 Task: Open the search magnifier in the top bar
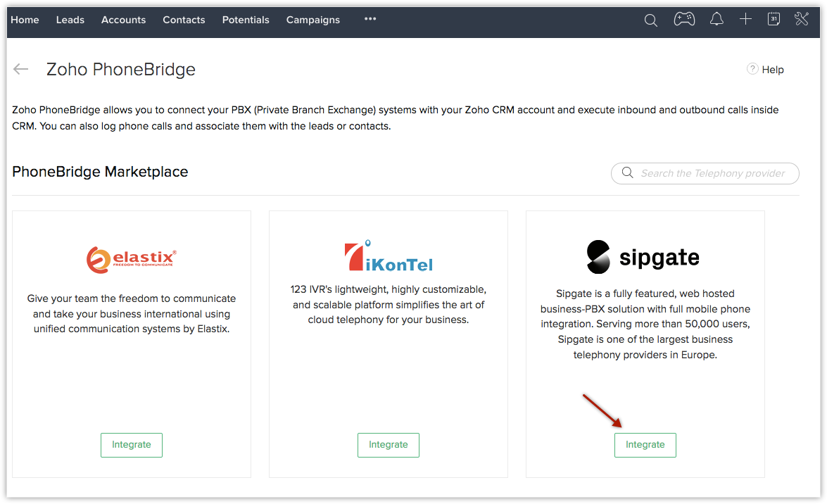coord(651,20)
